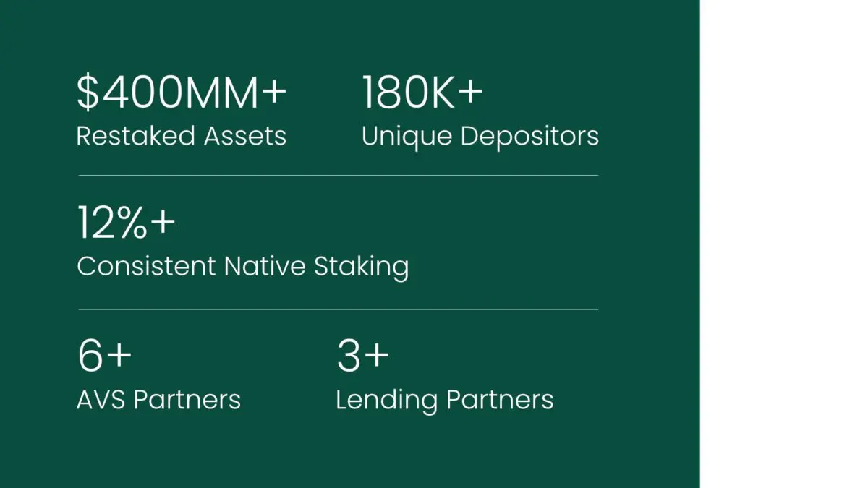Click the word Staking
This screenshot has height=488, width=868.
click(361, 267)
